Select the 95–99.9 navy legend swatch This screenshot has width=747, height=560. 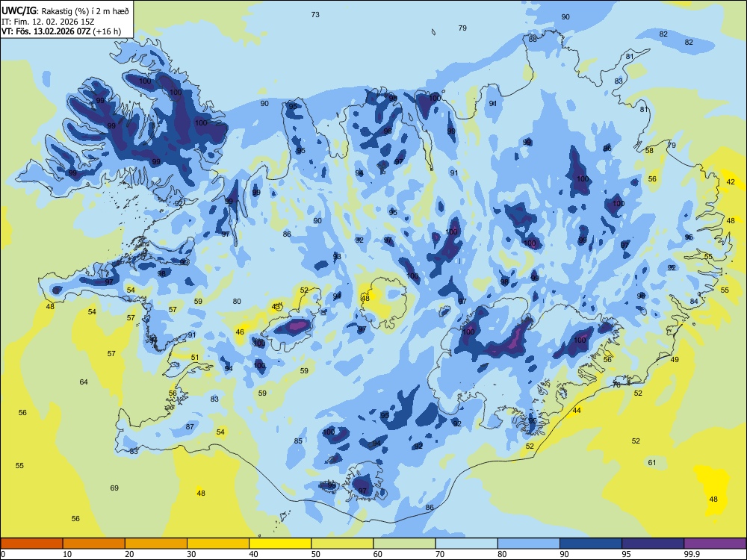point(653,544)
